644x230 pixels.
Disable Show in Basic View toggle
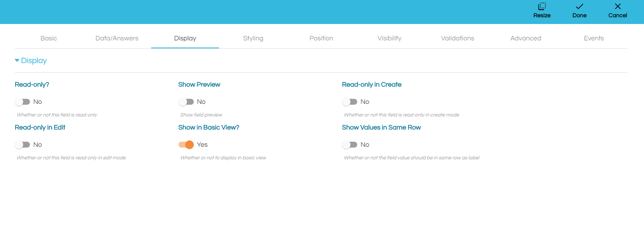[186, 145]
